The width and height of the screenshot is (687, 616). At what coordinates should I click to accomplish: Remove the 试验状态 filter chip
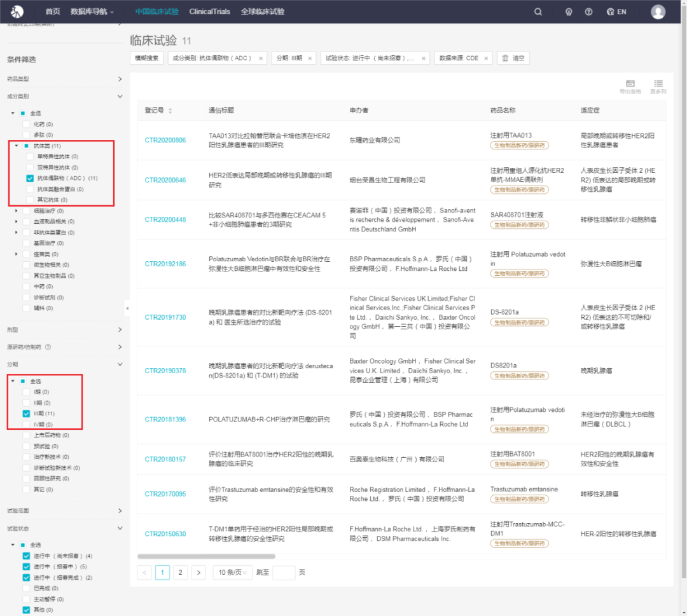(423, 58)
